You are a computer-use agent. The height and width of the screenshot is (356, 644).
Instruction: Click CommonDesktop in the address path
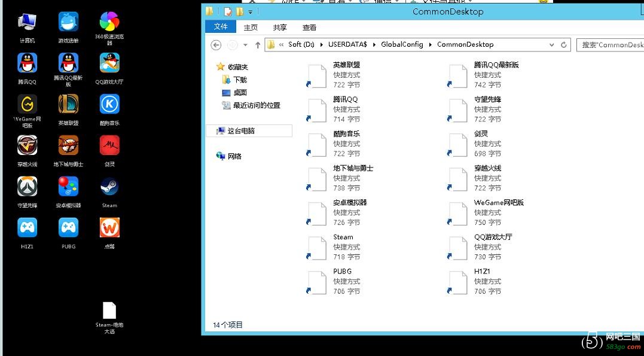pyautogui.click(x=465, y=44)
